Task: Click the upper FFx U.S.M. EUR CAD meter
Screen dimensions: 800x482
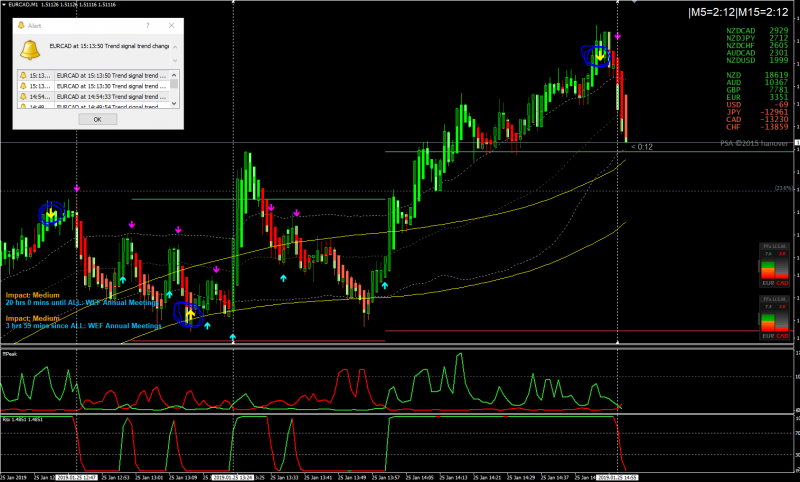Action: click(x=774, y=265)
